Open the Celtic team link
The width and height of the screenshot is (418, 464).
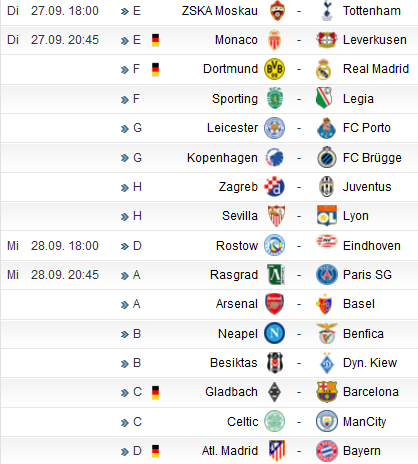pyautogui.click(x=243, y=422)
